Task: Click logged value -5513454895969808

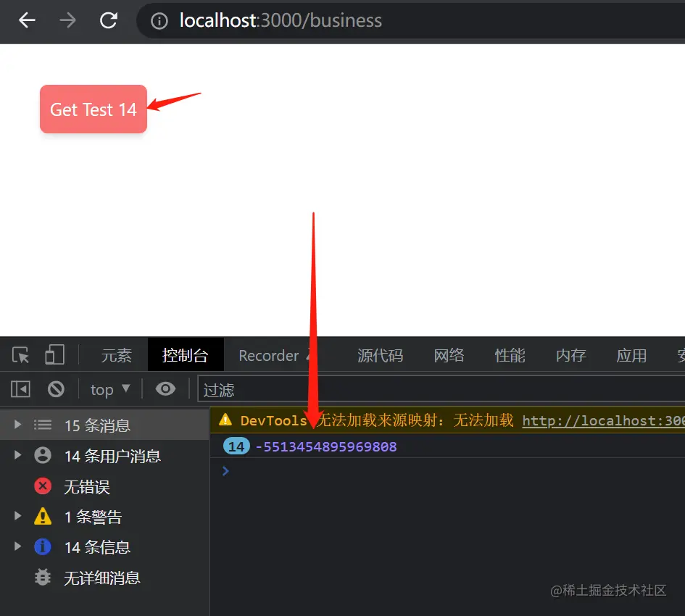Action: pos(326,446)
